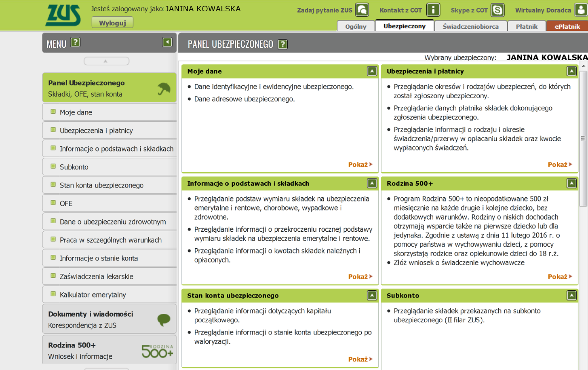Switch to the Ubezpieczony tab
The width and height of the screenshot is (588, 370).
(405, 26)
